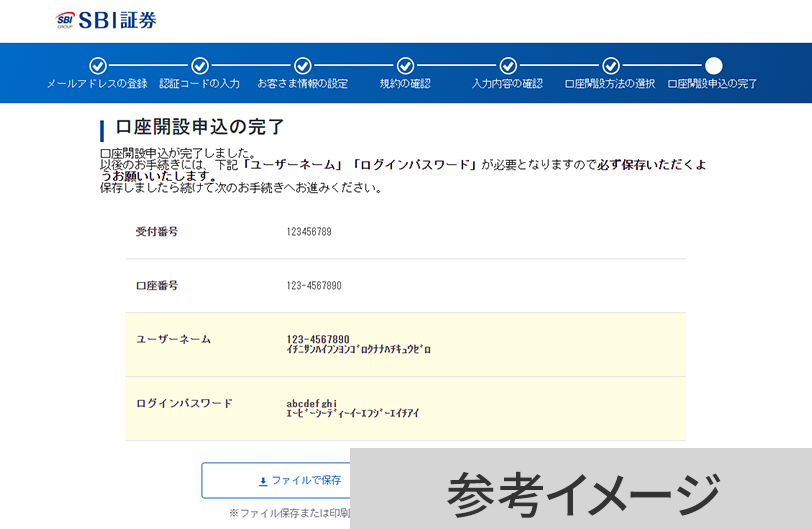The image size is (812, 529).
Task: Click the SBI証券 logo
Action: [106, 20]
